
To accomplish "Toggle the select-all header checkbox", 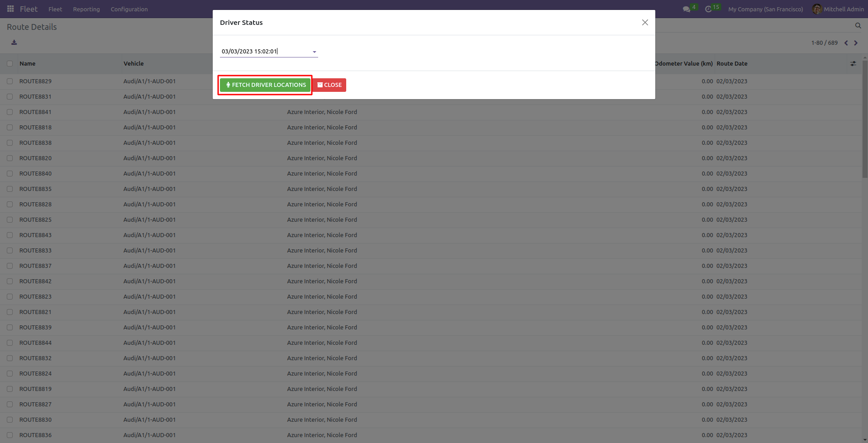I will [10, 64].
